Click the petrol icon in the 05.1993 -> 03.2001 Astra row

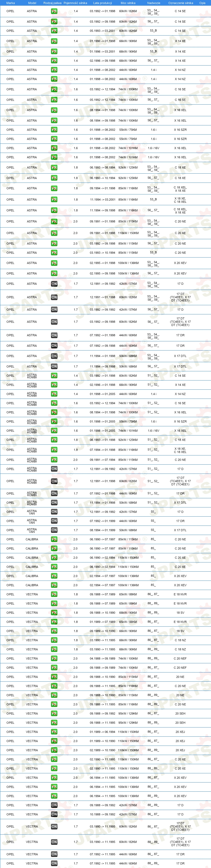[x=54, y=31]
